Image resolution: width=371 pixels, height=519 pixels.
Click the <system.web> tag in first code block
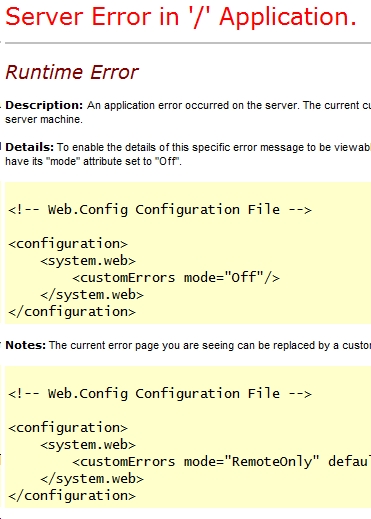pos(88,261)
